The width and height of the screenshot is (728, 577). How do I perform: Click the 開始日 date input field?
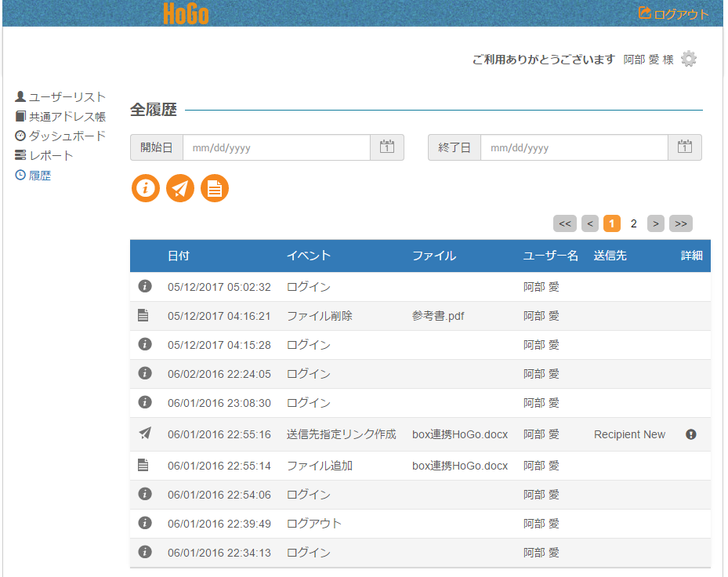[276, 147]
